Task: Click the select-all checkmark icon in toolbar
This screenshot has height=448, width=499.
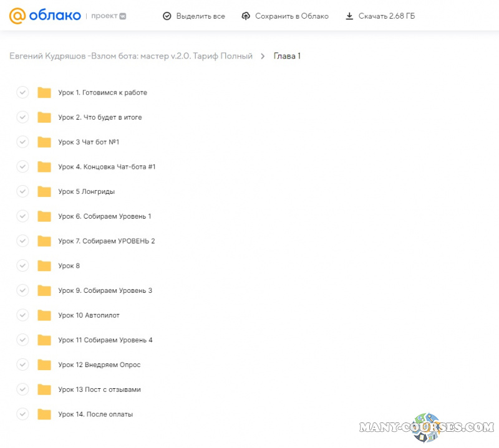Action: pos(167,16)
